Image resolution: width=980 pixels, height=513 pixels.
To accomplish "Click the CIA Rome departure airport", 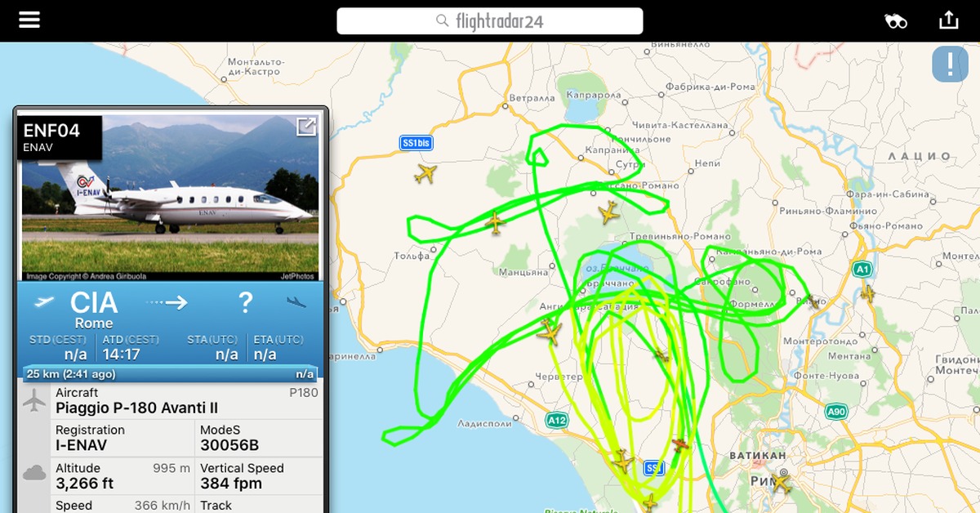I will (94, 309).
